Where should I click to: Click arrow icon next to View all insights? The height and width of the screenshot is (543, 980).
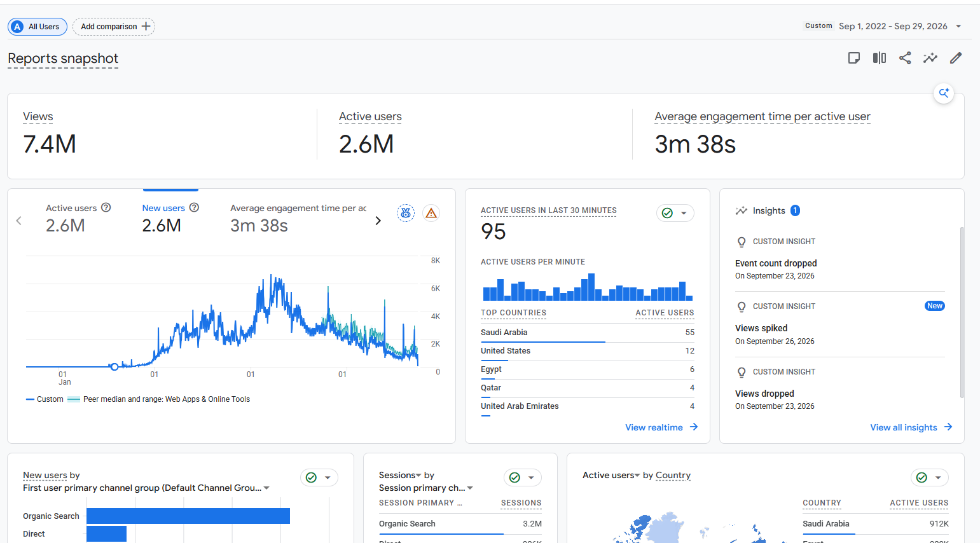point(948,427)
